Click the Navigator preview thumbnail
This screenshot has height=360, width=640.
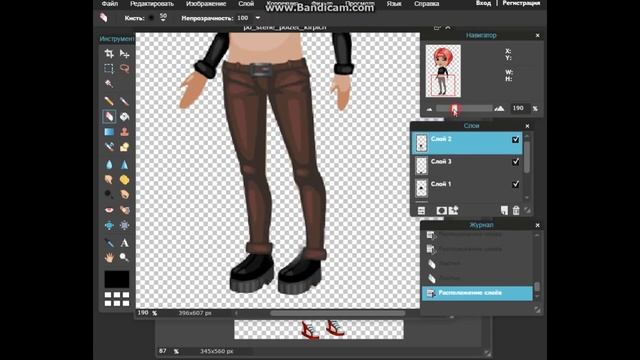[443, 71]
